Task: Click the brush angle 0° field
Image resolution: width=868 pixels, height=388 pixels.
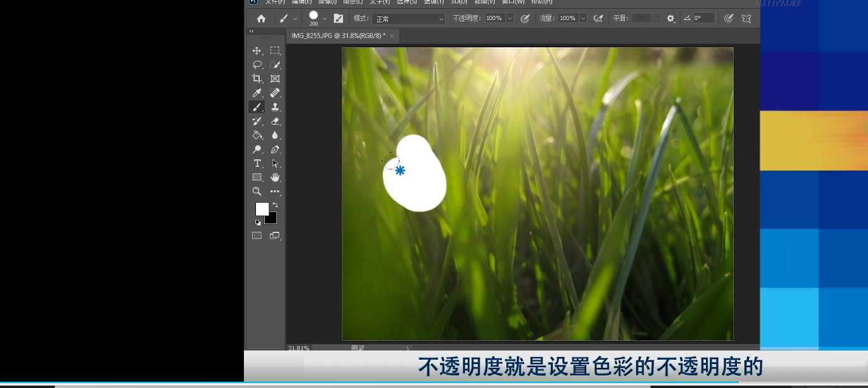Action: (703, 18)
